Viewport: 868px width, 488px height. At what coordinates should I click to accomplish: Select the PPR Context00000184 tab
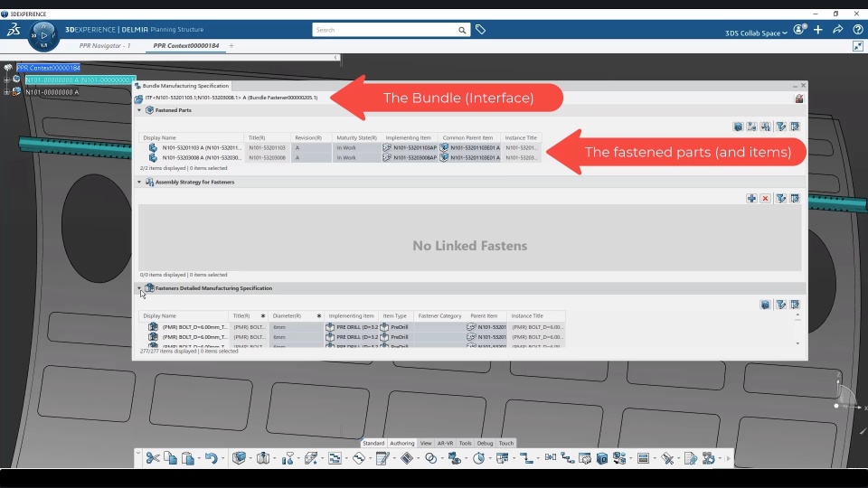point(186,46)
